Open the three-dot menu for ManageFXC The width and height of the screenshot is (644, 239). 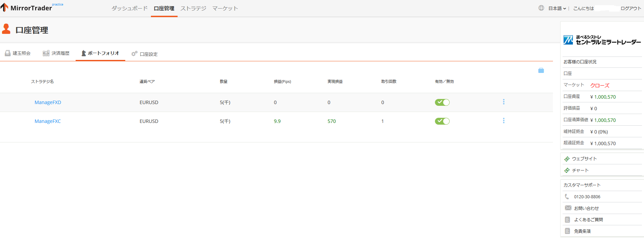tap(504, 121)
